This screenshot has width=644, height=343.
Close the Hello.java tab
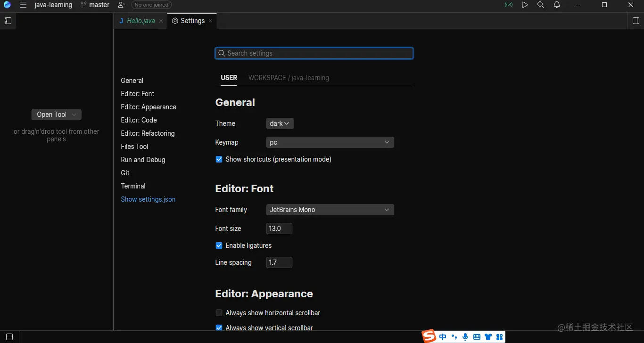coord(161,21)
